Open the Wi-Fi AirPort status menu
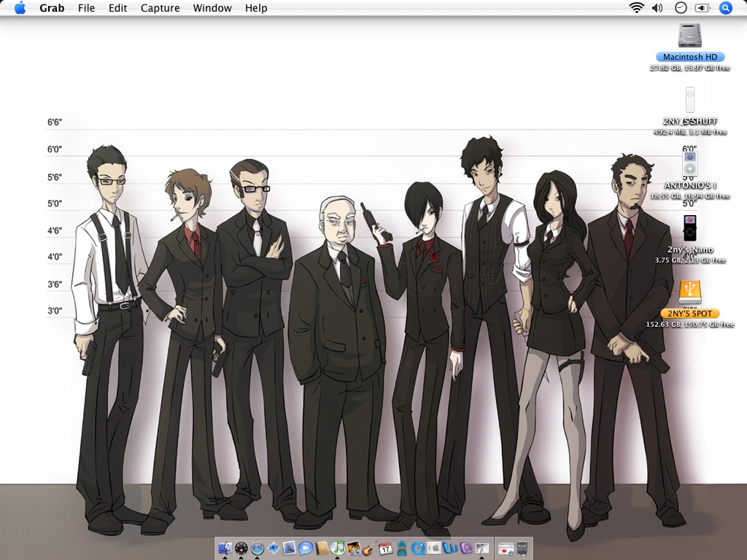The height and width of the screenshot is (560, 747). pyautogui.click(x=636, y=7)
